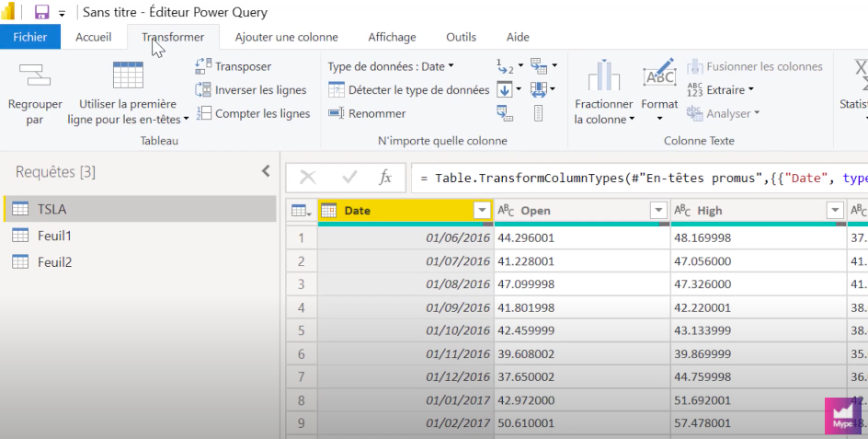Image resolution: width=868 pixels, height=439 pixels.
Task: Click the Utiliser la première ligne table icon
Action: coord(128,75)
